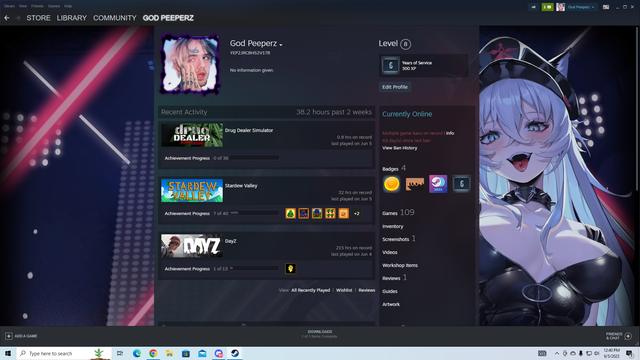This screenshot has height=360, width=640.
Task: Click third Stardew Valley achievement icon
Action: tap(317, 213)
